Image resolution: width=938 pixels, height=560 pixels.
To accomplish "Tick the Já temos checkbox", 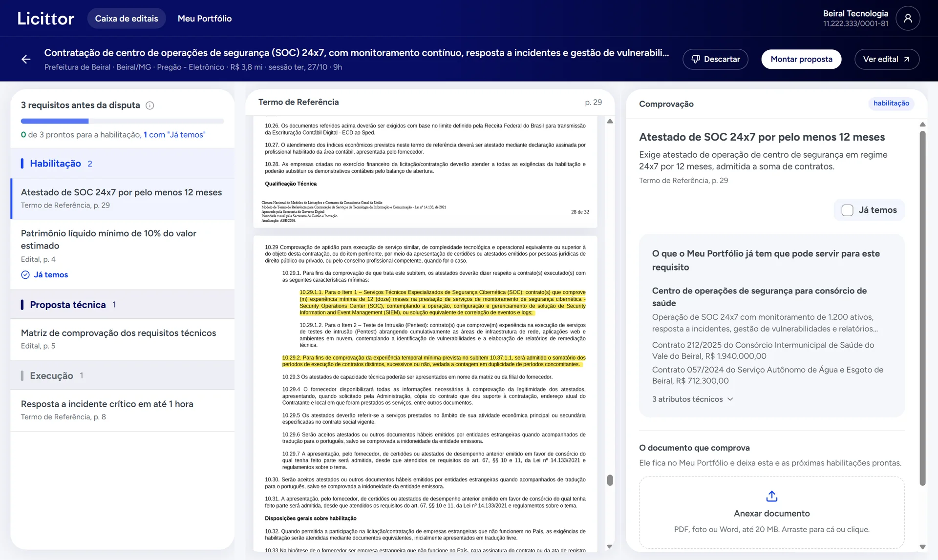I will [847, 210].
